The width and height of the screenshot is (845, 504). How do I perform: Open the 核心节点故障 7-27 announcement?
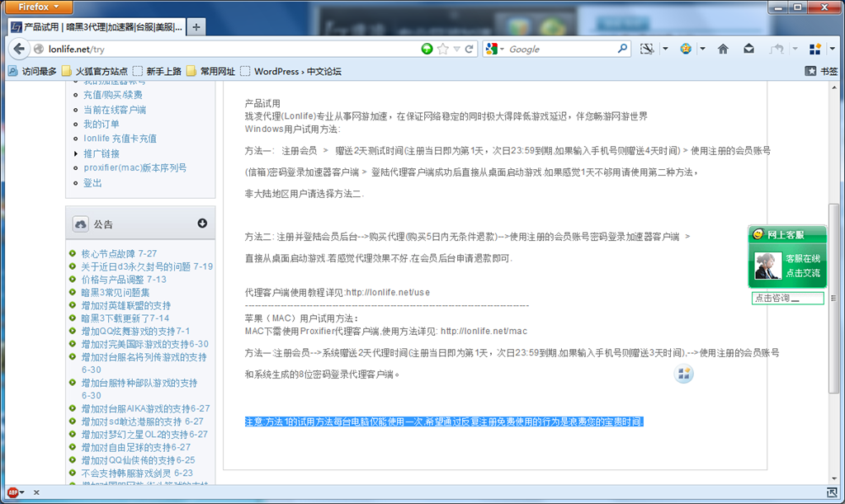pyautogui.click(x=119, y=253)
